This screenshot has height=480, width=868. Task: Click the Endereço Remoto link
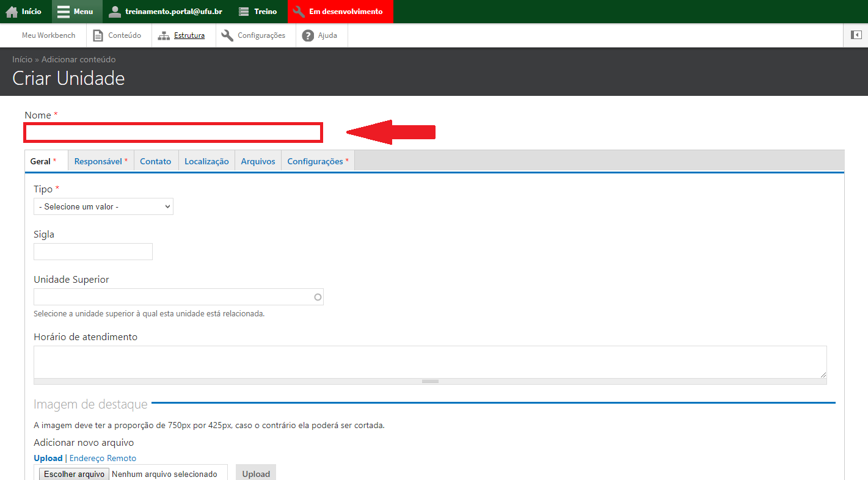[x=103, y=458]
